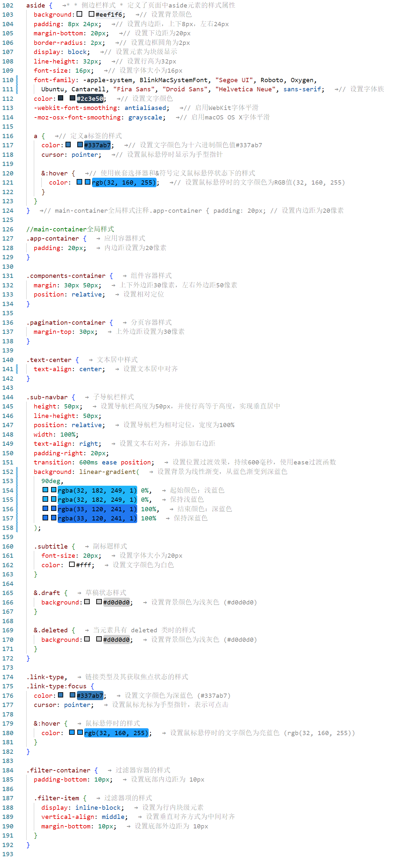Click the "block" display value on line 107
This screenshot has height=868, width=406.
click(77, 52)
